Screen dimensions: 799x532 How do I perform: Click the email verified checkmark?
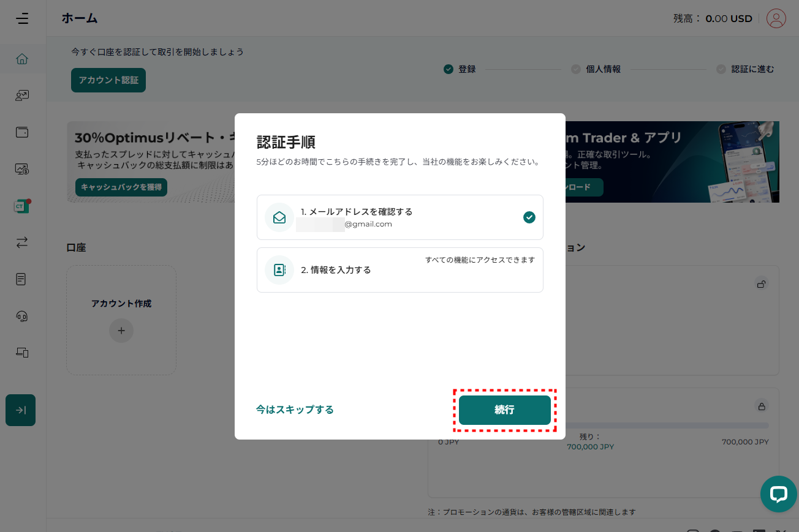[x=529, y=217]
